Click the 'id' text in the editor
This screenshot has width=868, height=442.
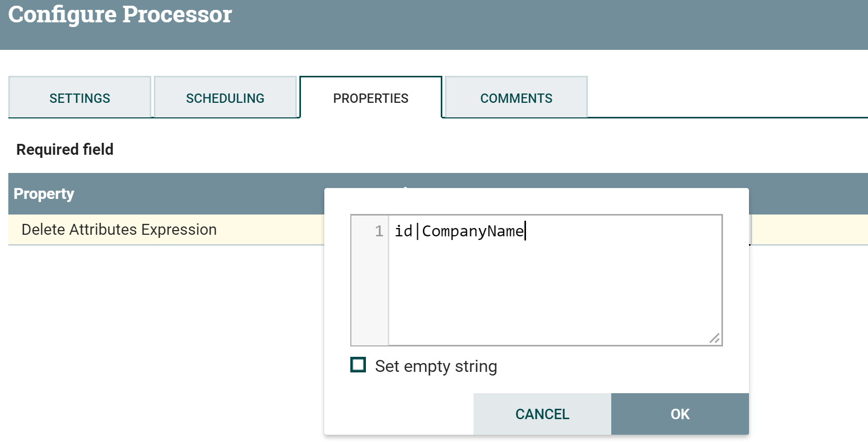coord(403,231)
